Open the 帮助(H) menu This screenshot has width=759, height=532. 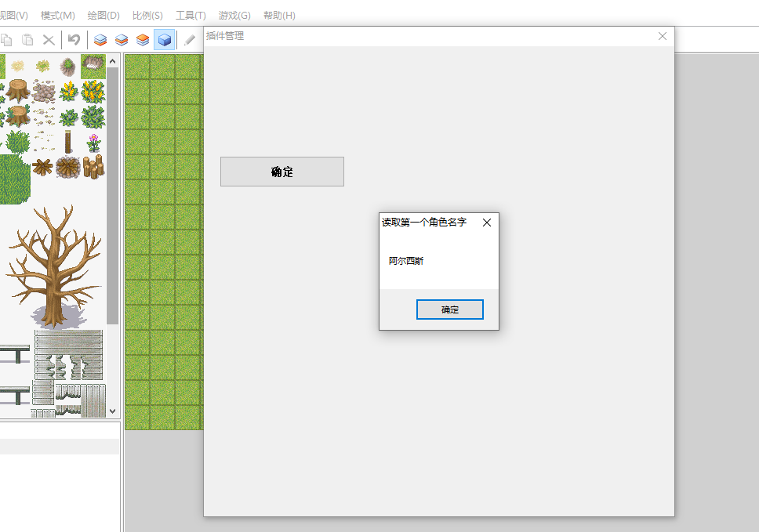pyautogui.click(x=279, y=16)
